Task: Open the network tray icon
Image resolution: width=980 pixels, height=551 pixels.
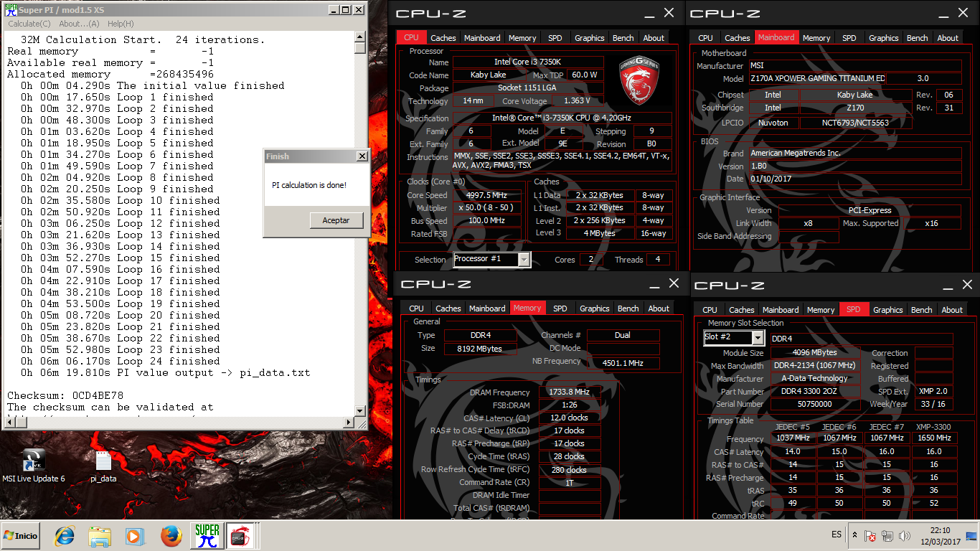Action: 887,535
